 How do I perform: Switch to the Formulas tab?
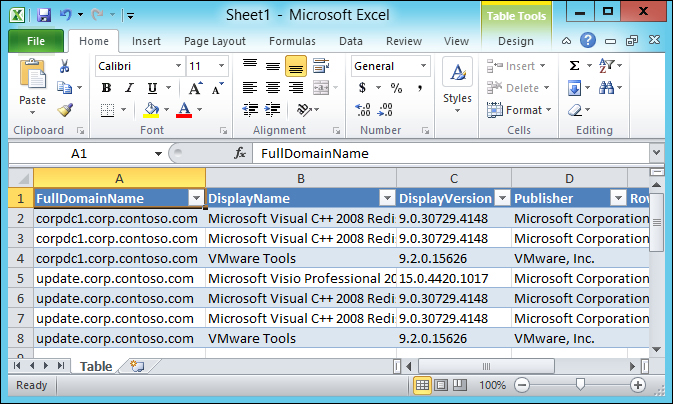[x=292, y=41]
